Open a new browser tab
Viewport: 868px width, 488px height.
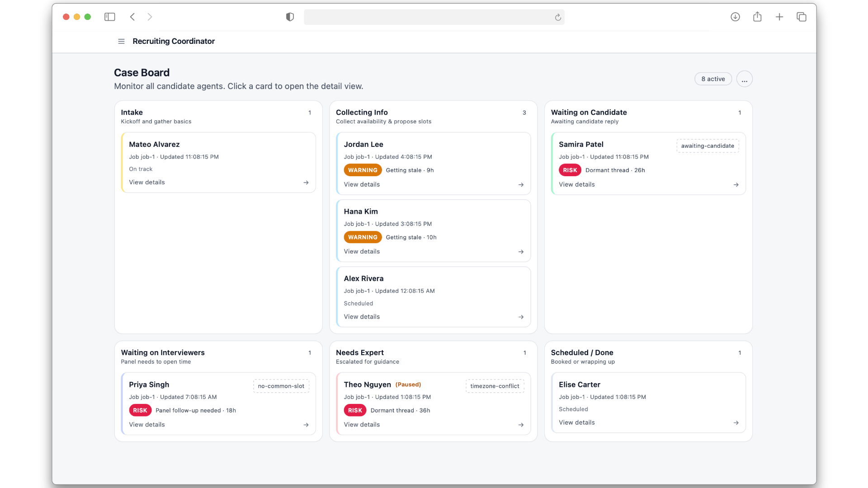pos(779,17)
